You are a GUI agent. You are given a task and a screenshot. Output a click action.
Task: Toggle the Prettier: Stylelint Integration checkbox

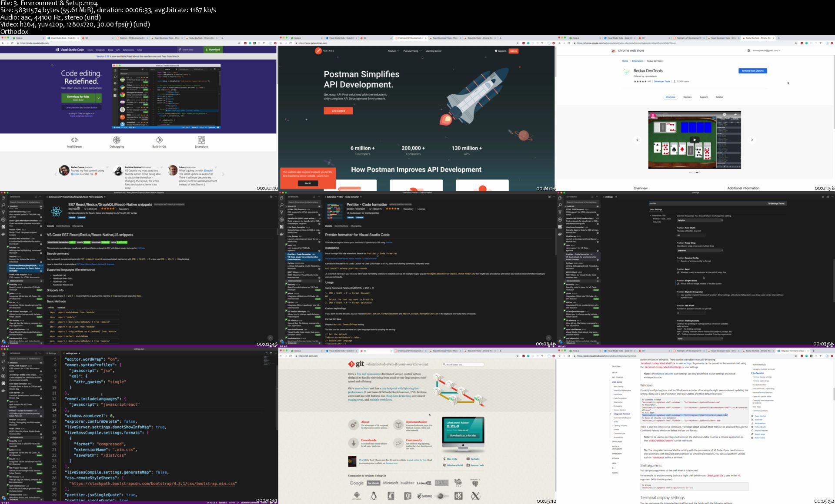pyautogui.click(x=678, y=295)
